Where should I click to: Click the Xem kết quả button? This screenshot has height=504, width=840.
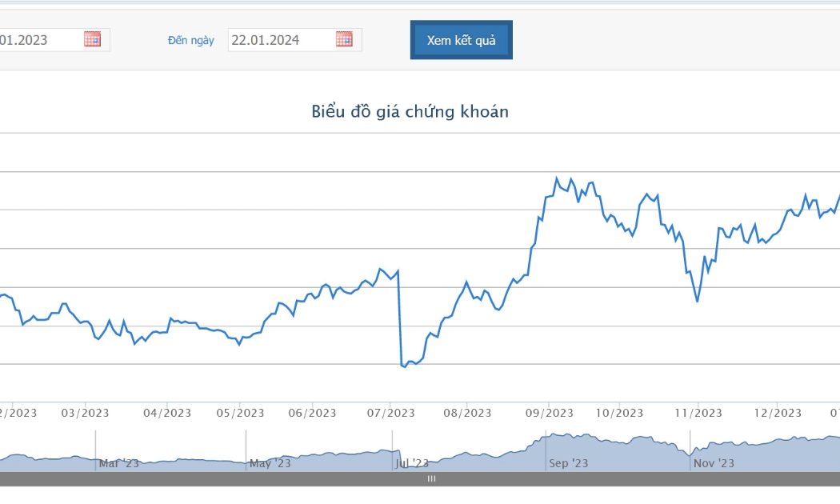point(462,40)
